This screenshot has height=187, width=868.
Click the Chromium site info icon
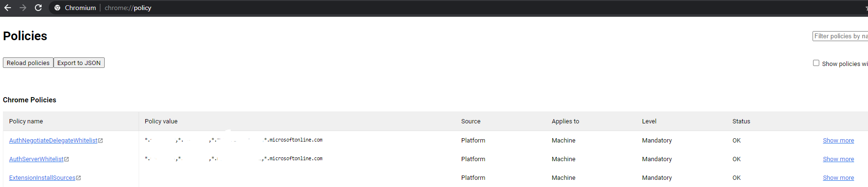57,8
